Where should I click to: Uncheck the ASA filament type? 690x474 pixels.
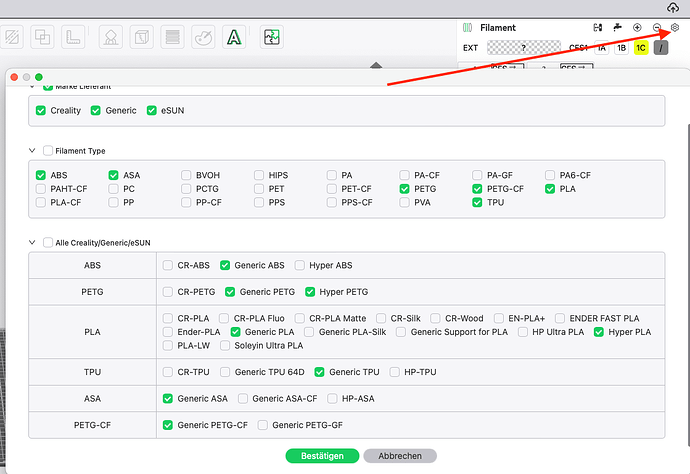[x=114, y=175]
